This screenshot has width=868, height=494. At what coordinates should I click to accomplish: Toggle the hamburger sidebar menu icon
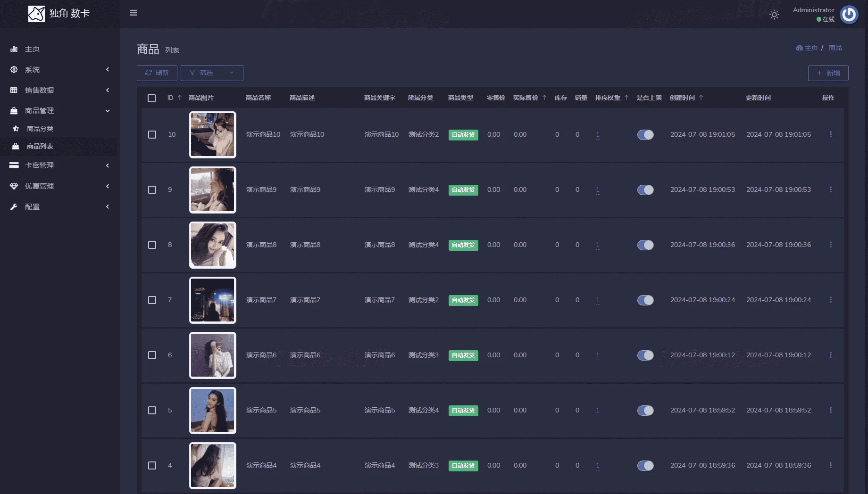point(134,13)
